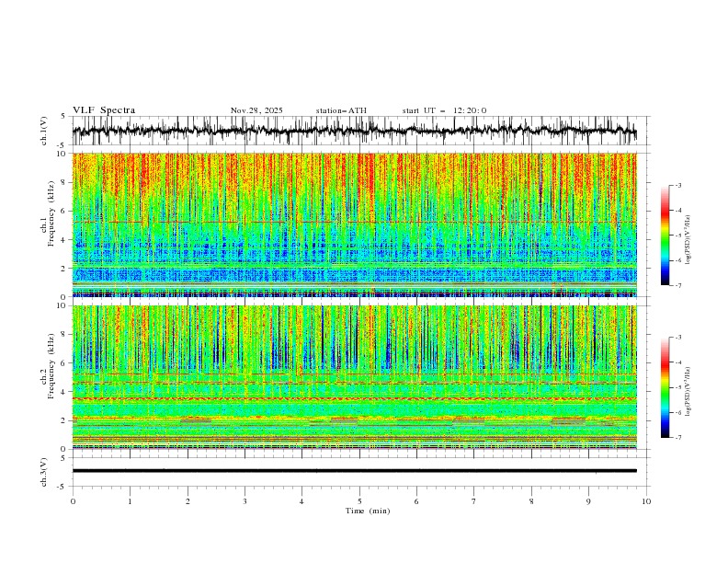728x563 pixels.
Task: Click time axis tick label '4'
Action: click(301, 501)
